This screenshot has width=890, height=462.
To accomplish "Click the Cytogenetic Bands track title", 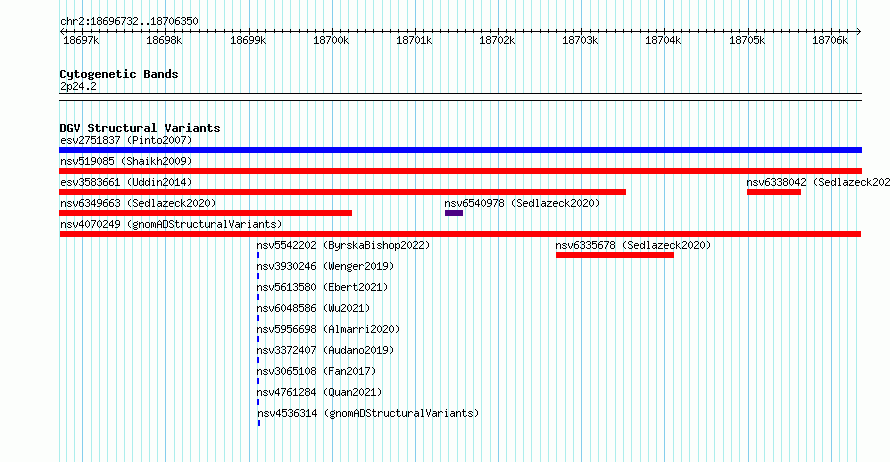I will 119,74.
